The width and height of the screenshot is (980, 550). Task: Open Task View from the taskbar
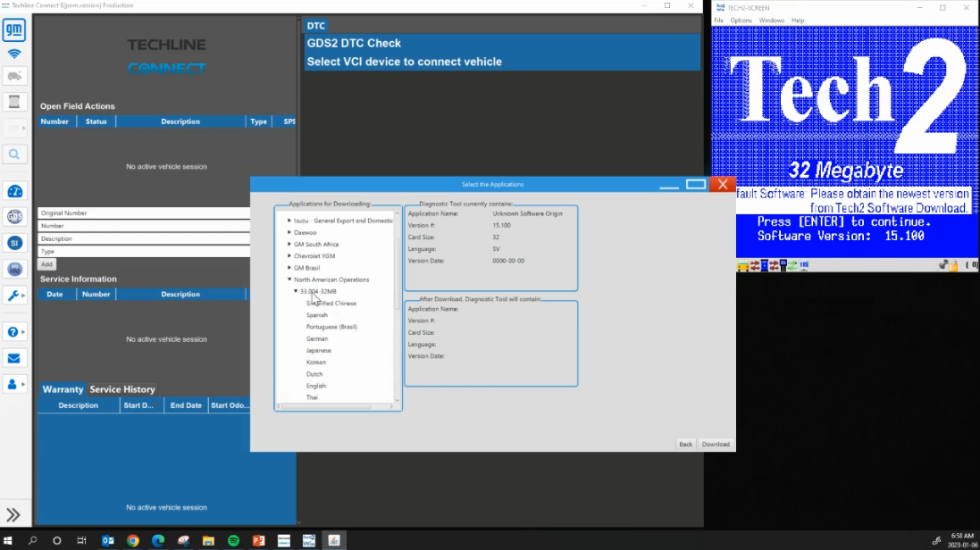click(x=82, y=541)
